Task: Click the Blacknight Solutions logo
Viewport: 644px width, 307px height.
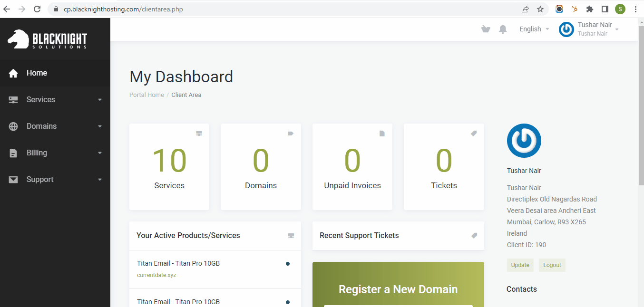Action: click(47, 39)
